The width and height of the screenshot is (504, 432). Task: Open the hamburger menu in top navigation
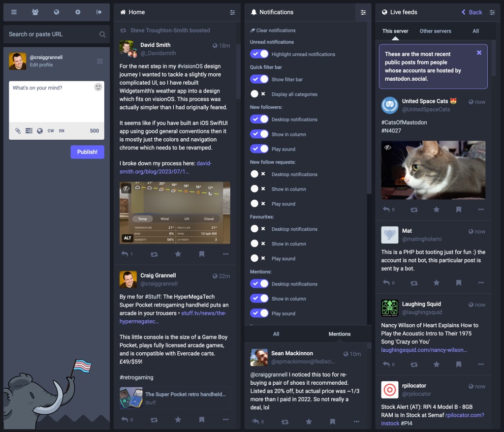coord(14,12)
